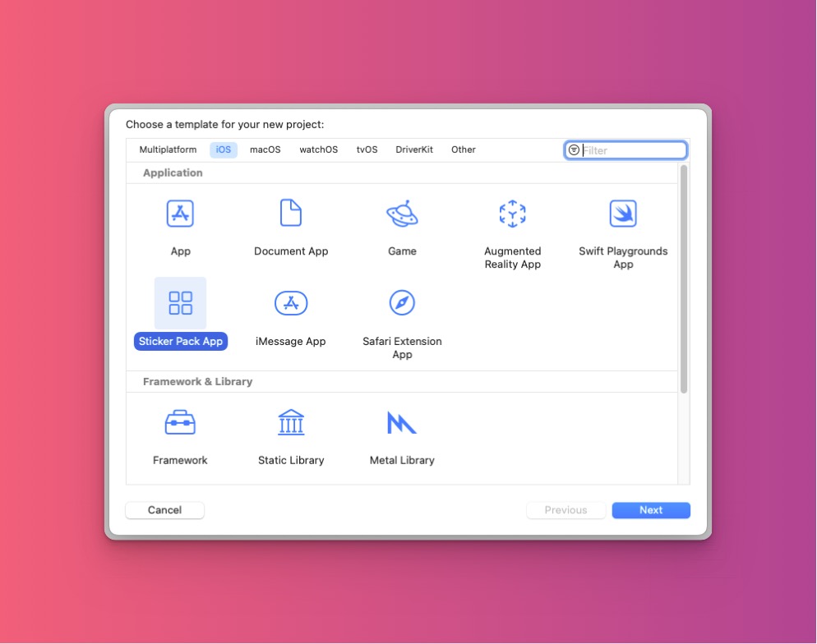Pick the Augmented Reality App template
This screenshot has height=644, width=817.
coord(512,213)
